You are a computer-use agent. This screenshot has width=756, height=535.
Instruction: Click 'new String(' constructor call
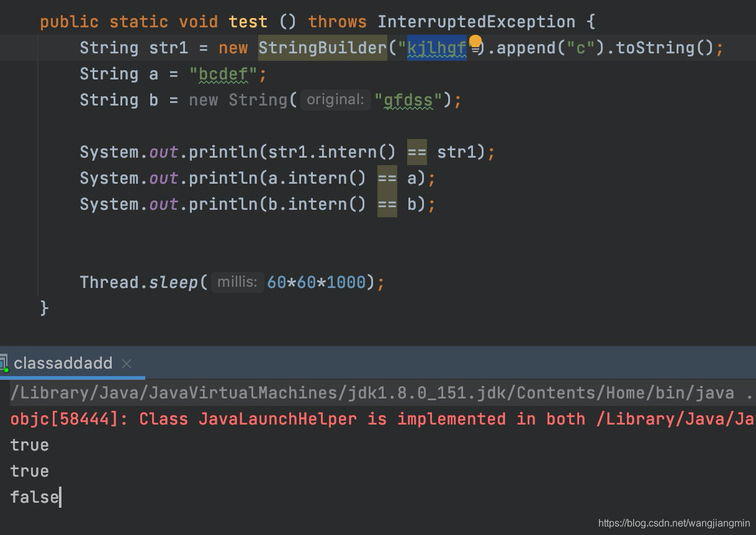[243, 100]
